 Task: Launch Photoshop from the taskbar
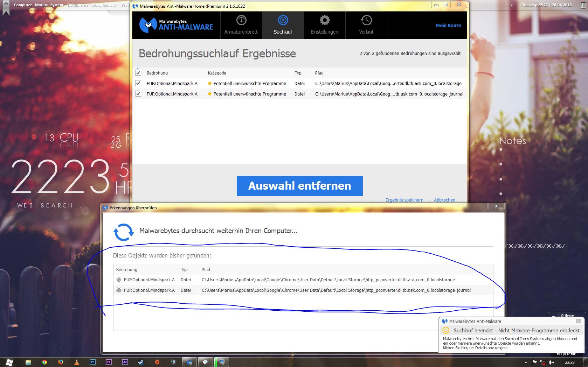(93, 362)
